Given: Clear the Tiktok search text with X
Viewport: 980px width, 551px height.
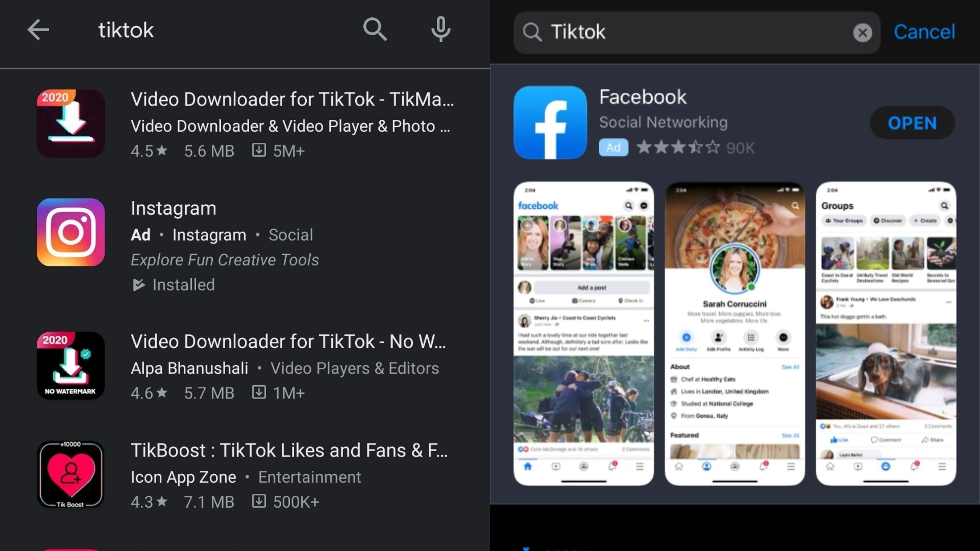Looking at the screenshot, I should tap(862, 33).
